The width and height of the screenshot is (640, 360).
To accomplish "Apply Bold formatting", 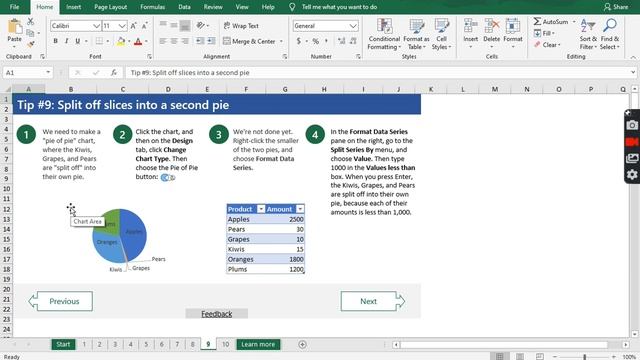I will coord(56,41).
